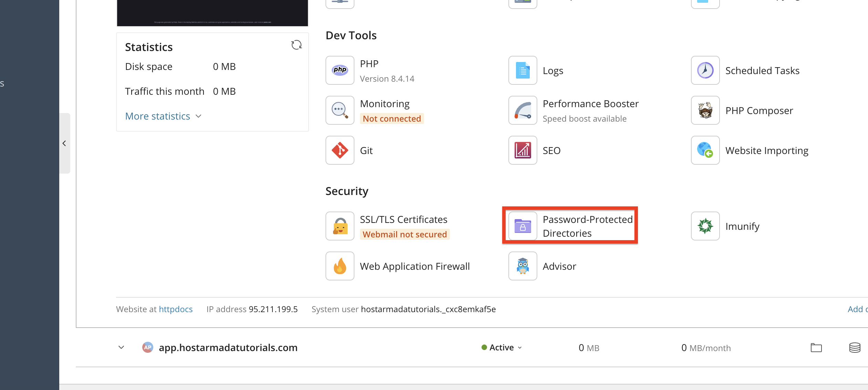The image size is (868, 390).
Task: Open the Performance Booster gauge icon
Action: coord(523,110)
